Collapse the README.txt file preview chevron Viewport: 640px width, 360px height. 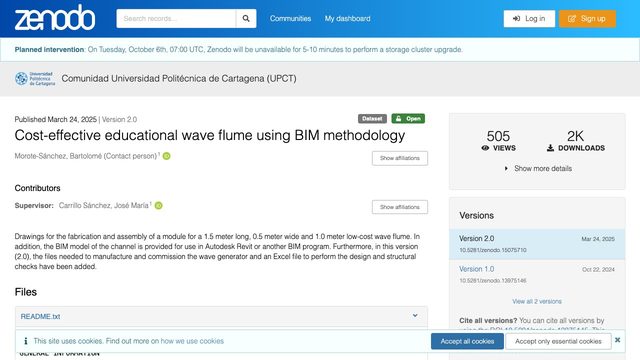tap(415, 316)
